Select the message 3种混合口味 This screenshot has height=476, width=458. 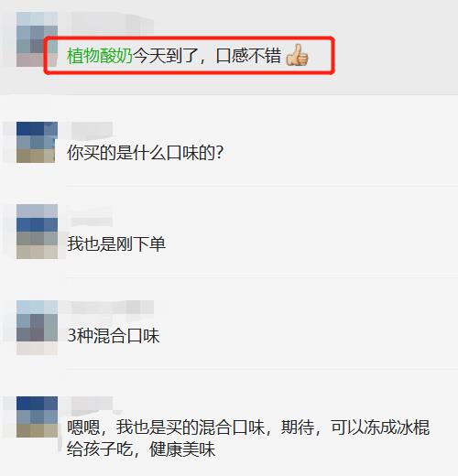(114, 336)
